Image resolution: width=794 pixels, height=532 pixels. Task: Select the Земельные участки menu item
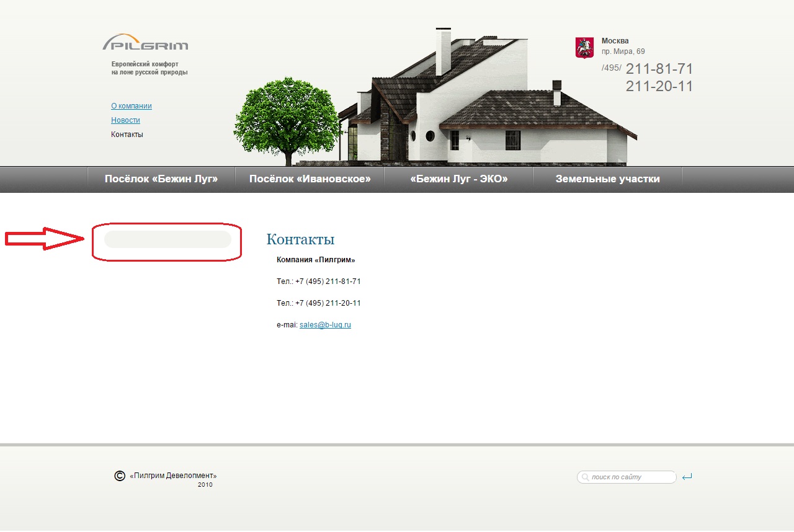[x=607, y=179]
